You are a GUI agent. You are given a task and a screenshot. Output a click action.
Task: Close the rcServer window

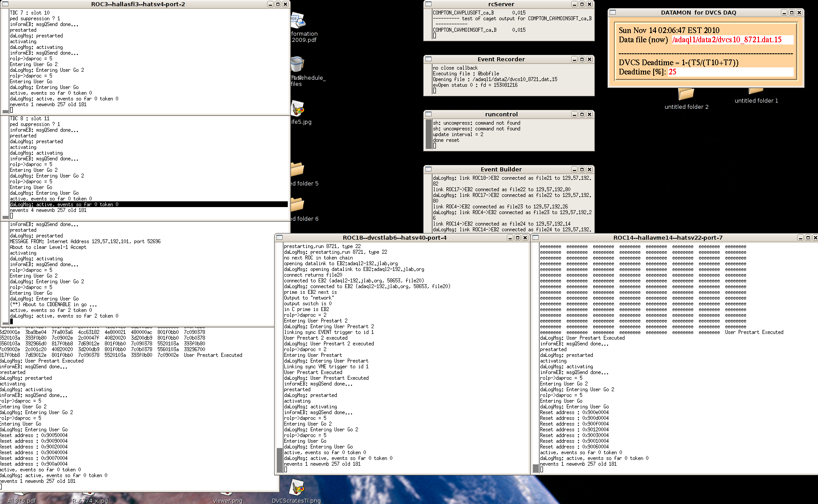(x=589, y=4)
